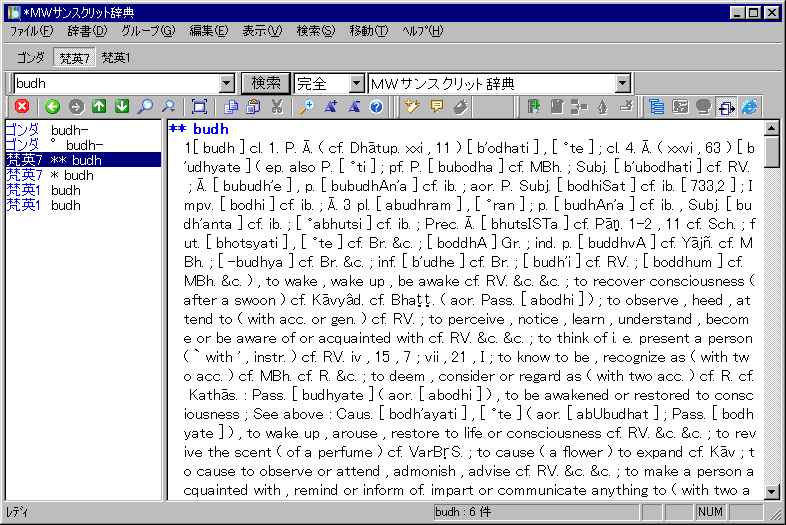Click the yellow marker wand icon
Screen dimensions: 786x525
point(412,106)
